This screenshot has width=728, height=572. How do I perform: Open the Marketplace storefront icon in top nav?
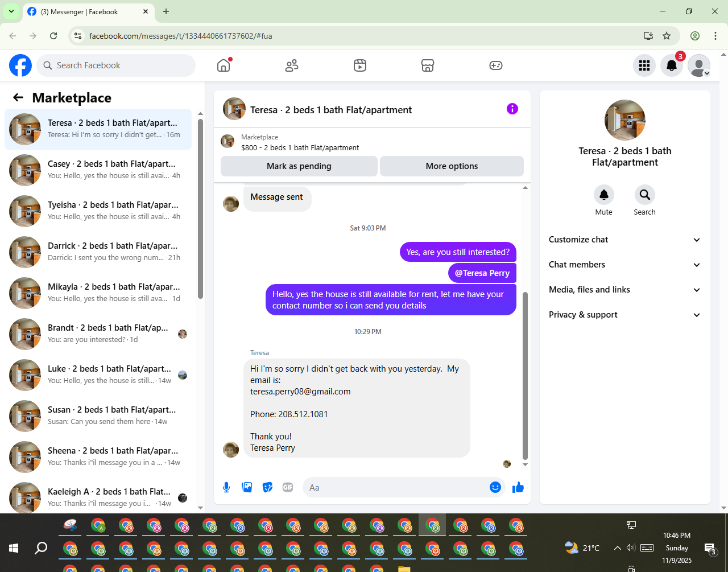click(428, 65)
